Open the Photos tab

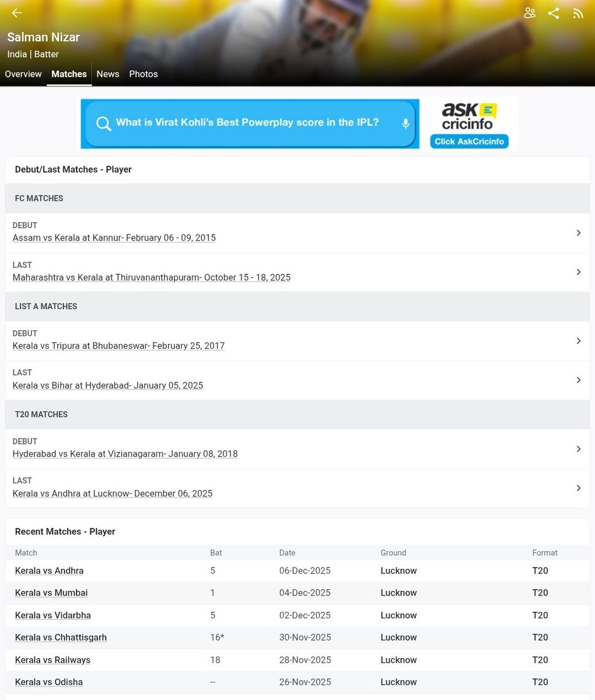143,74
